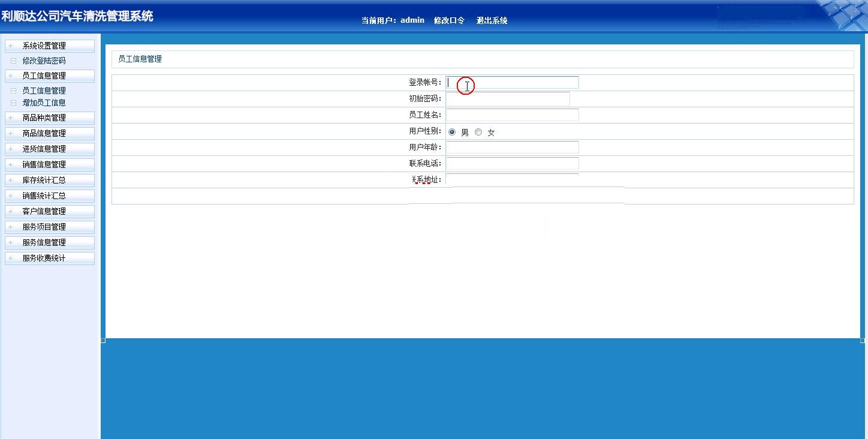Collapse the 员工信息管理 sidebar section header
The image size is (868, 439).
click(x=49, y=76)
